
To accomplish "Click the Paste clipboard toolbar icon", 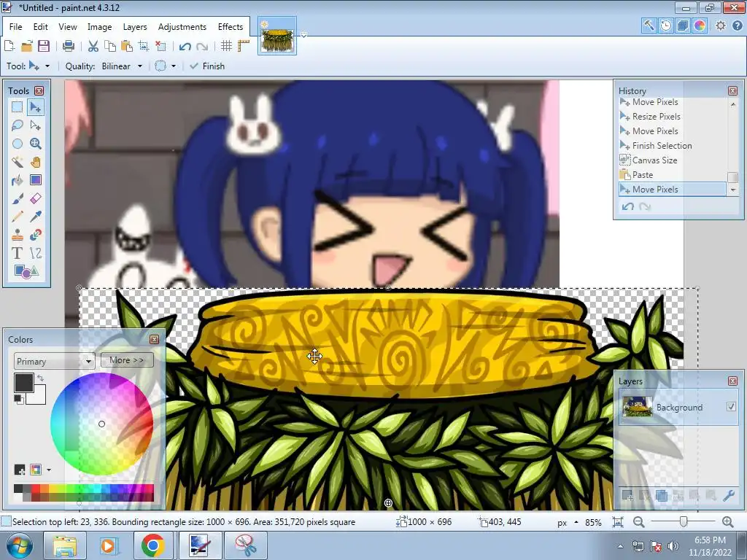I will pos(127,46).
